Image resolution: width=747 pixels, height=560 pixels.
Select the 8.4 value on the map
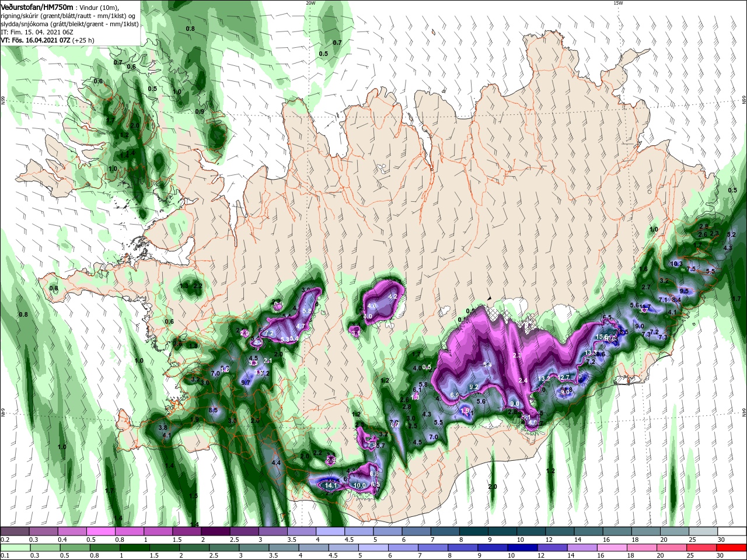(676, 300)
